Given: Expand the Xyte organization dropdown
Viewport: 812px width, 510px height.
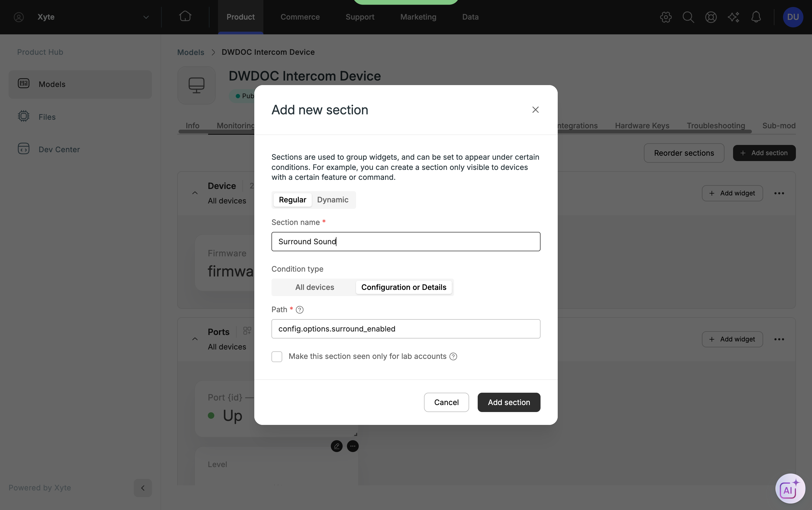Looking at the screenshot, I should (x=146, y=17).
